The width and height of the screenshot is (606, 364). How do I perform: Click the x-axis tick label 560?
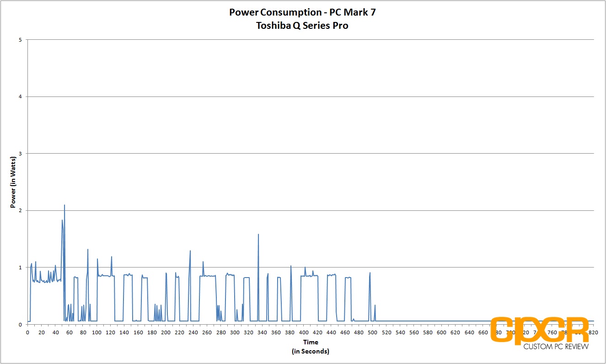(x=414, y=332)
